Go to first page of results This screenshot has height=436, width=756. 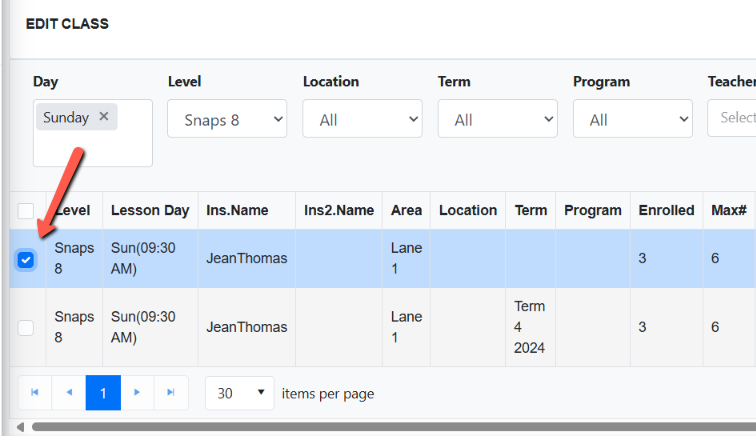click(35, 393)
